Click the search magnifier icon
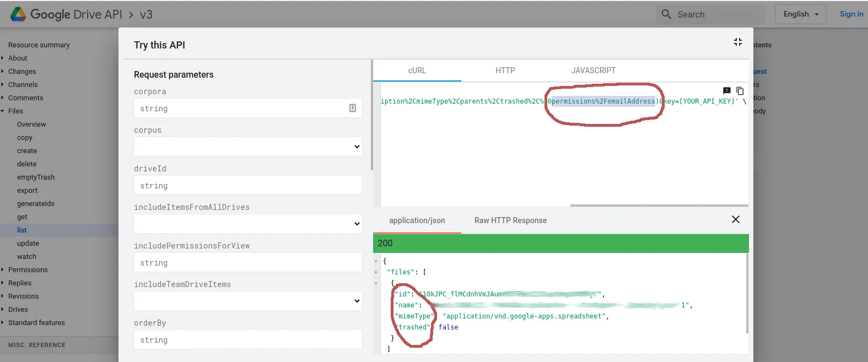The height and width of the screenshot is (362, 868). point(666,14)
